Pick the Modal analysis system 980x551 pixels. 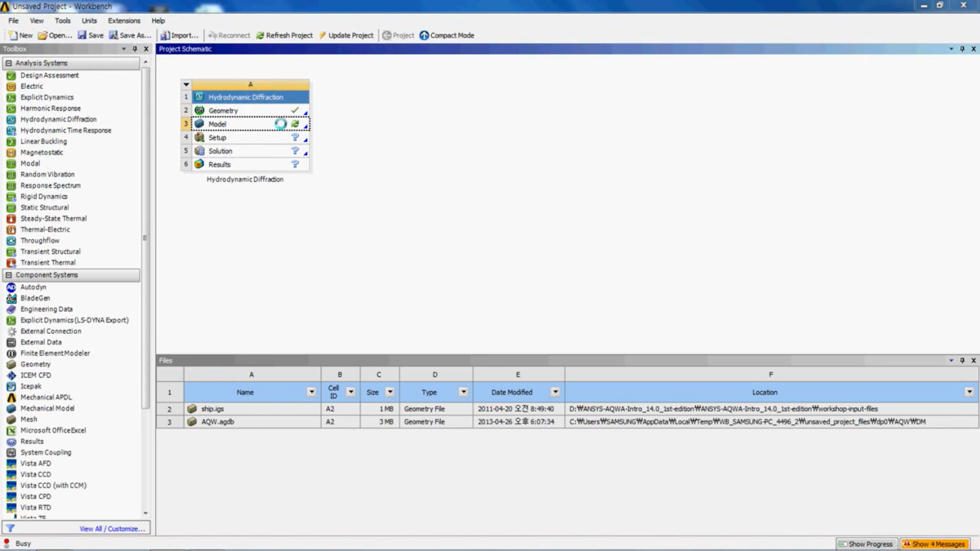30,163
